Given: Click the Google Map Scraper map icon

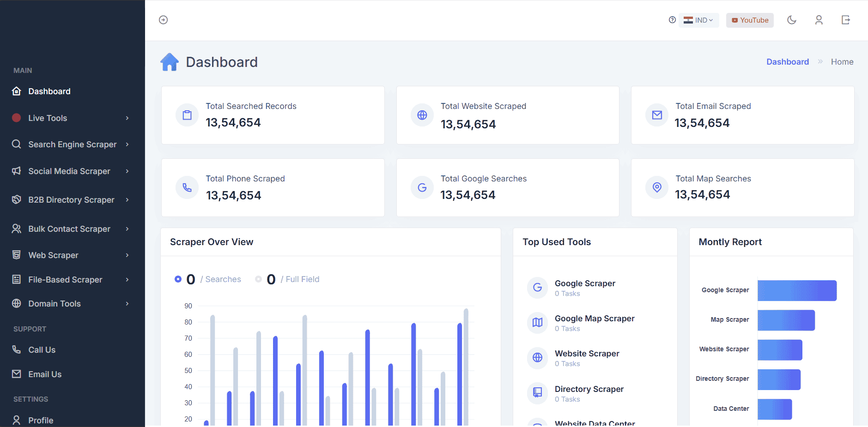Looking at the screenshot, I should point(537,323).
